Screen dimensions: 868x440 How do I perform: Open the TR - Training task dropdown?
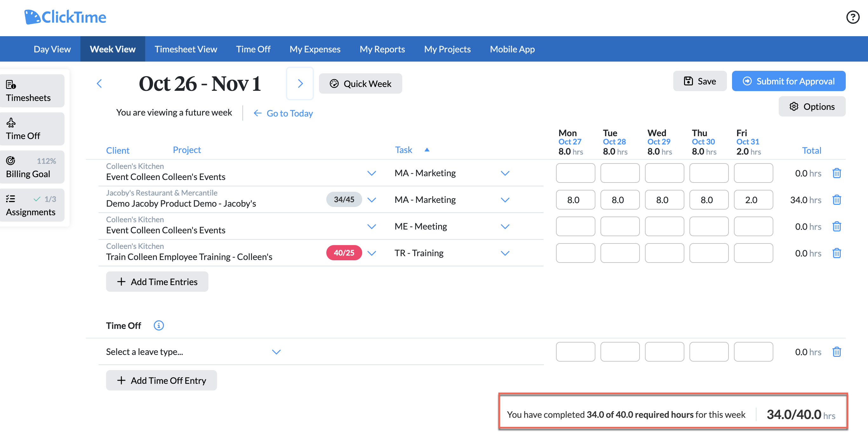coord(505,253)
